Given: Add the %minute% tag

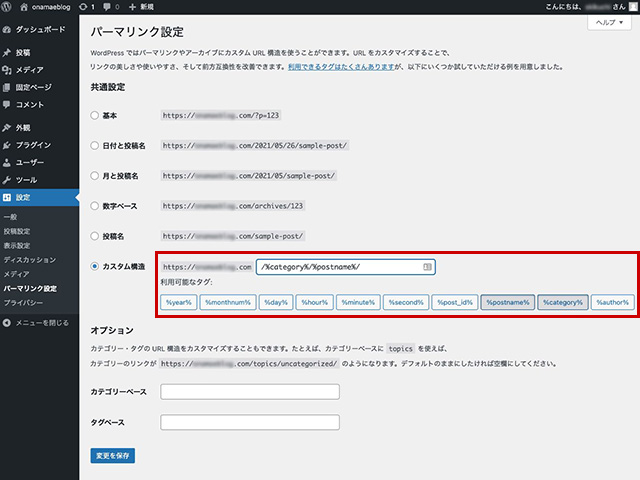Looking at the screenshot, I should tap(358, 302).
